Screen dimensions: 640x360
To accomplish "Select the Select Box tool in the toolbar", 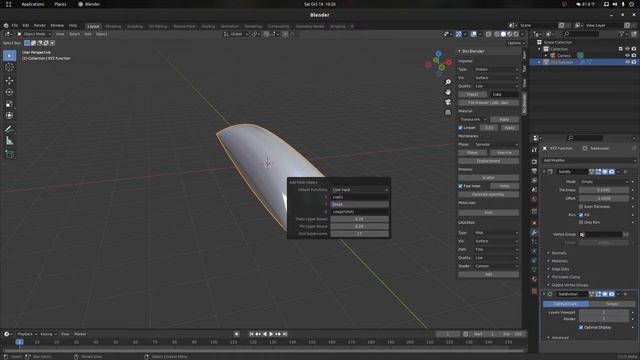I will [9, 56].
